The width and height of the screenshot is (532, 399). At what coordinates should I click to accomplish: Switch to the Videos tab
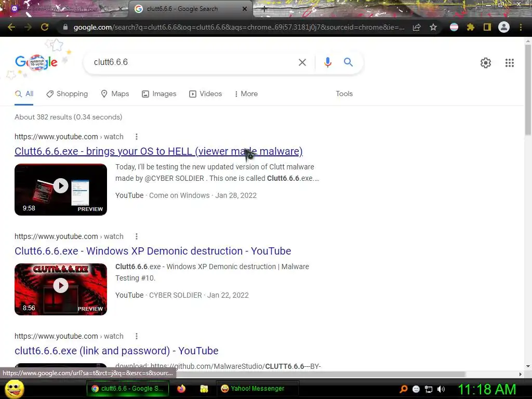coord(206,94)
